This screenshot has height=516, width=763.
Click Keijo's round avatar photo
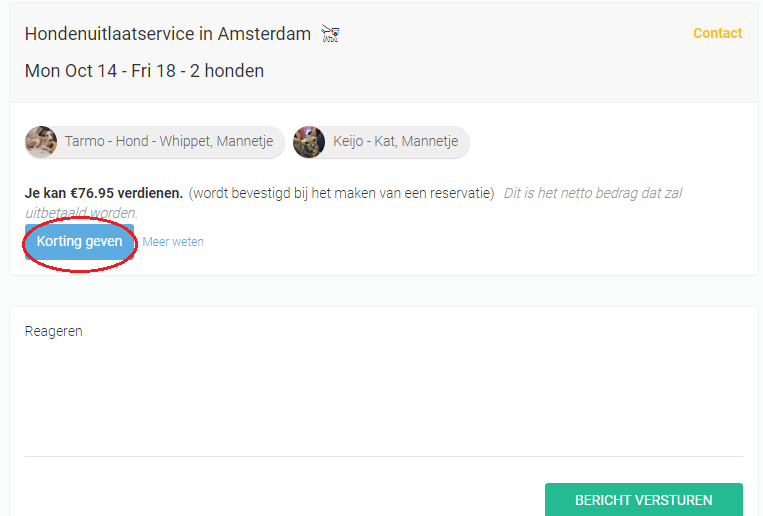309,142
